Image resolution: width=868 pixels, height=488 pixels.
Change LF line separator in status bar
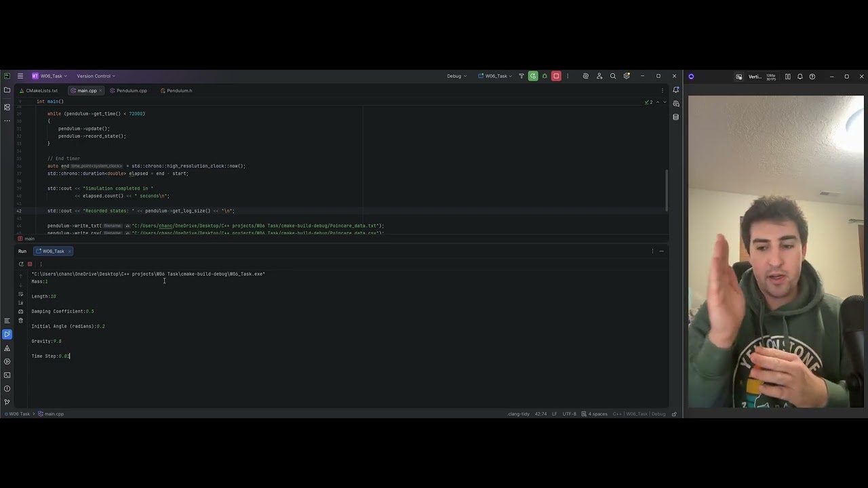(555, 414)
